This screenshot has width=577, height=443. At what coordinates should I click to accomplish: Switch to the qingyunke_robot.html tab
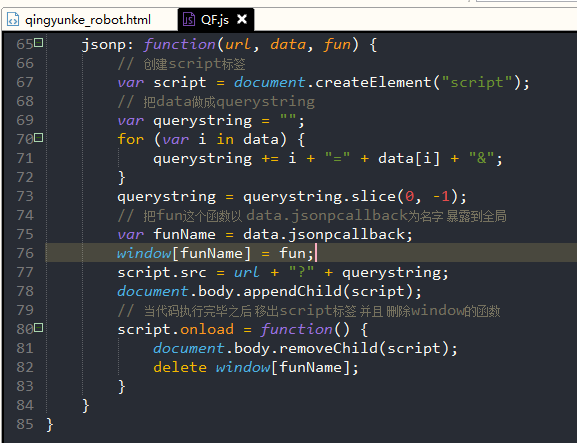88,20
